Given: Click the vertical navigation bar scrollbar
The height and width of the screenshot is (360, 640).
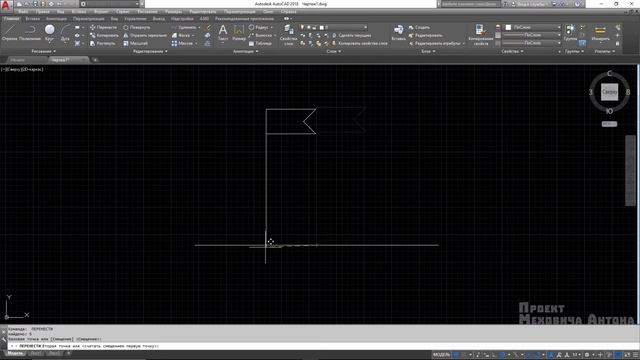Looking at the screenshot, I should [631, 171].
